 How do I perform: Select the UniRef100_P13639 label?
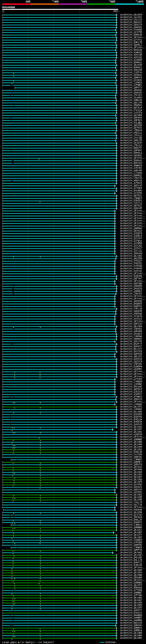[x=131, y=316]
